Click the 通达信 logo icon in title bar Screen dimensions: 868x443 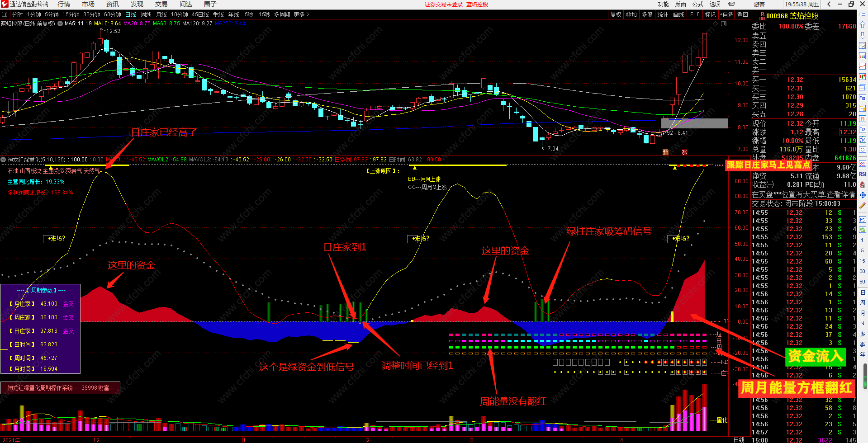(x=5, y=4)
